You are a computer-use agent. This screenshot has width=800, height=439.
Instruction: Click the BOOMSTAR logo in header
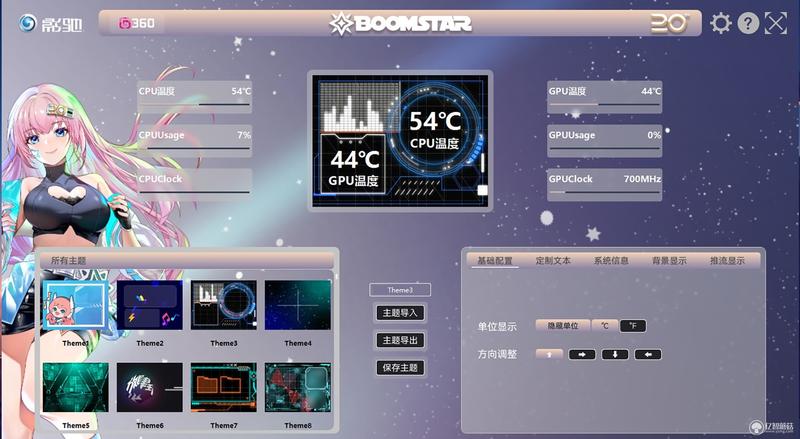point(401,23)
